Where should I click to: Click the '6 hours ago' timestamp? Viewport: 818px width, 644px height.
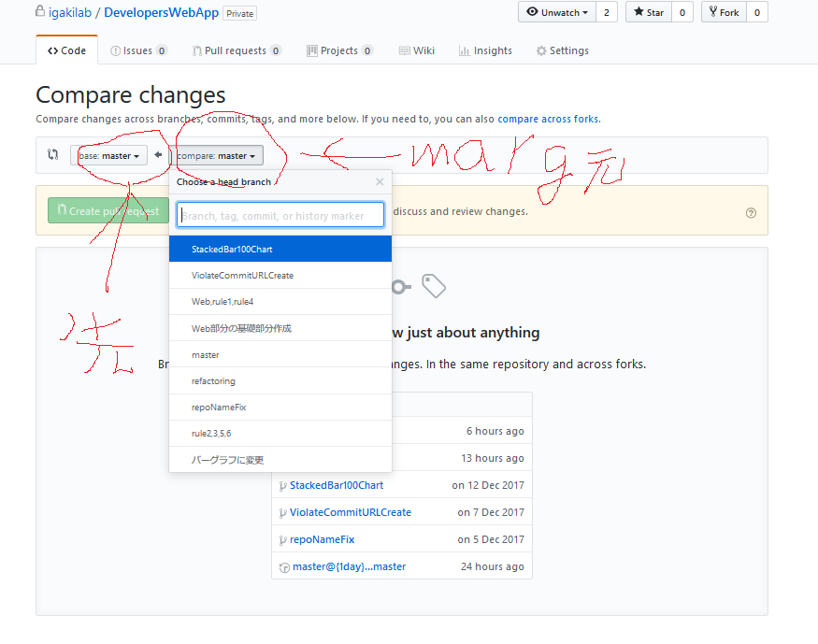tap(495, 431)
